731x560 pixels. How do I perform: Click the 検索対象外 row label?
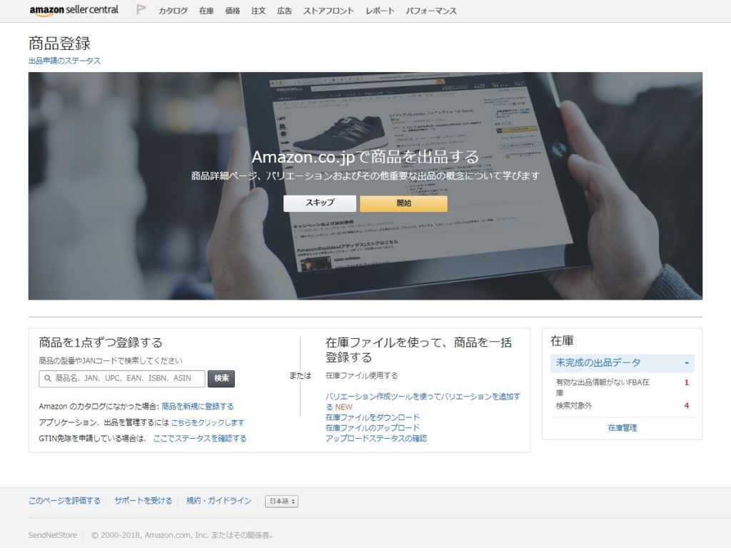click(x=574, y=406)
